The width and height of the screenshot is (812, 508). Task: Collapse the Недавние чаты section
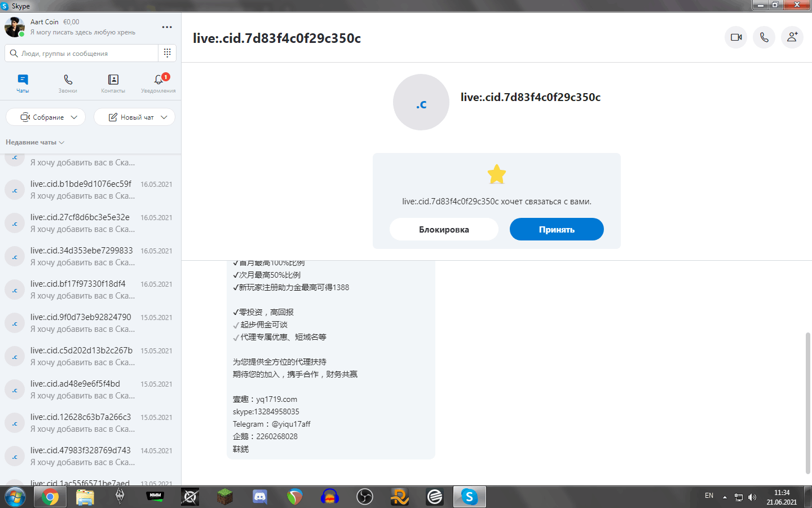pyautogui.click(x=35, y=142)
